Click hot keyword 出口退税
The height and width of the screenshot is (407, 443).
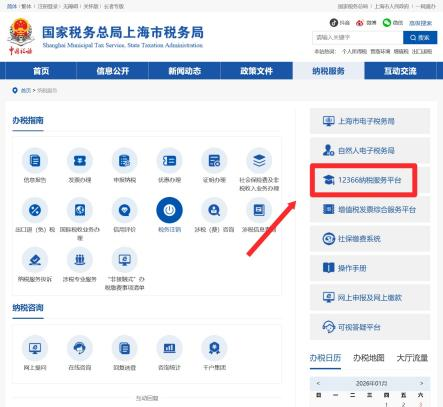point(422,51)
